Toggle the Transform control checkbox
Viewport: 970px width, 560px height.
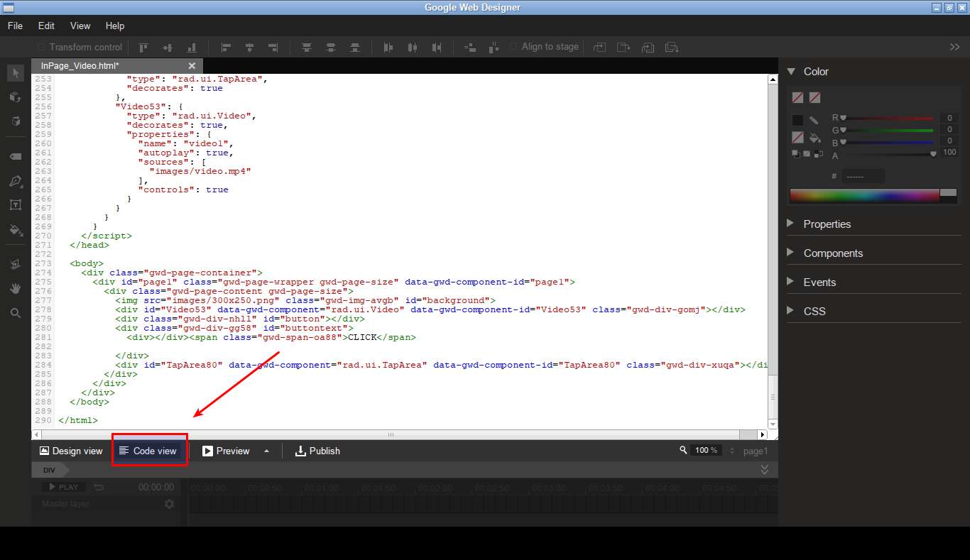click(41, 48)
